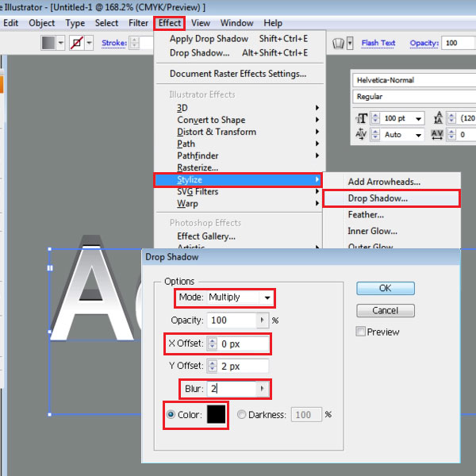Click the Helvetica-Normal font field
This screenshot has height=476, width=476.
point(414,80)
